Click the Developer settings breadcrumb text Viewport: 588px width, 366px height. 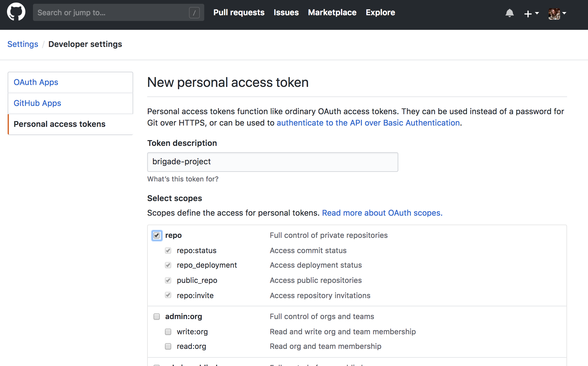[x=85, y=44]
